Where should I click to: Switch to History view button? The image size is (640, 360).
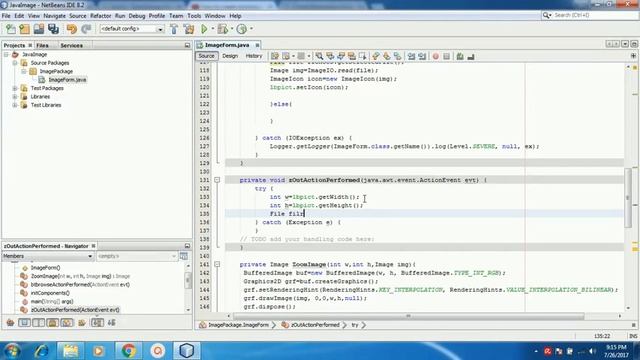click(253, 56)
